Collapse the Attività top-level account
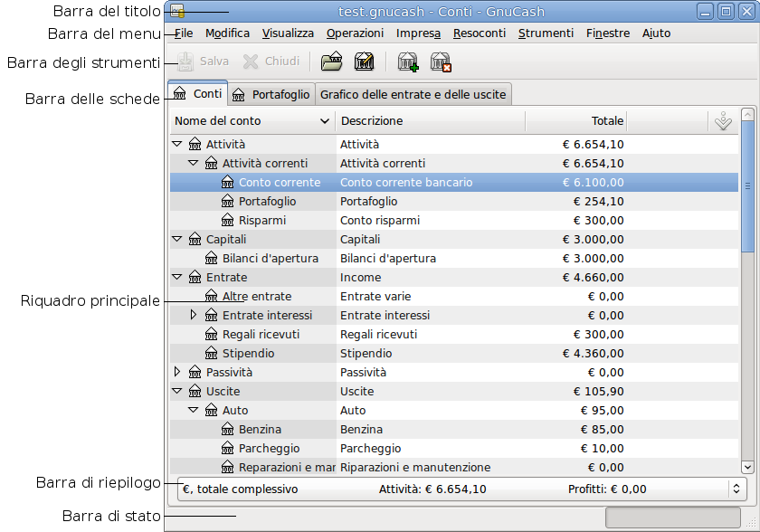 point(177,144)
